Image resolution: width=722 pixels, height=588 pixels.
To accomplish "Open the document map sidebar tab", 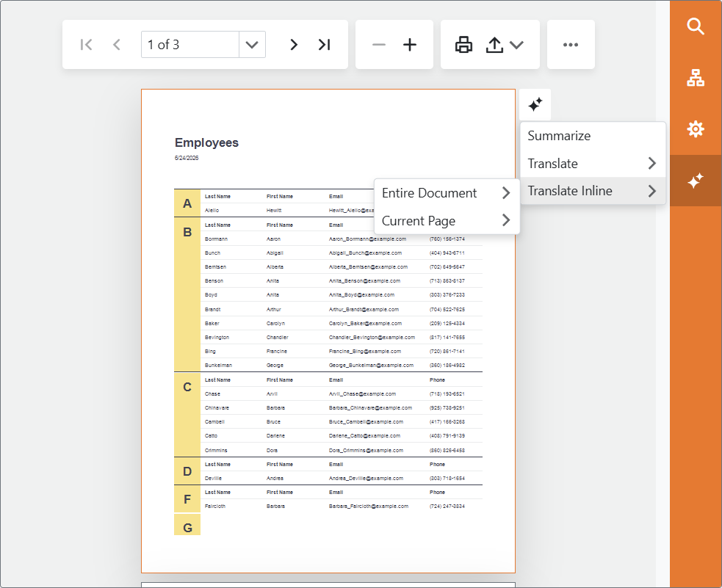I will [x=696, y=78].
